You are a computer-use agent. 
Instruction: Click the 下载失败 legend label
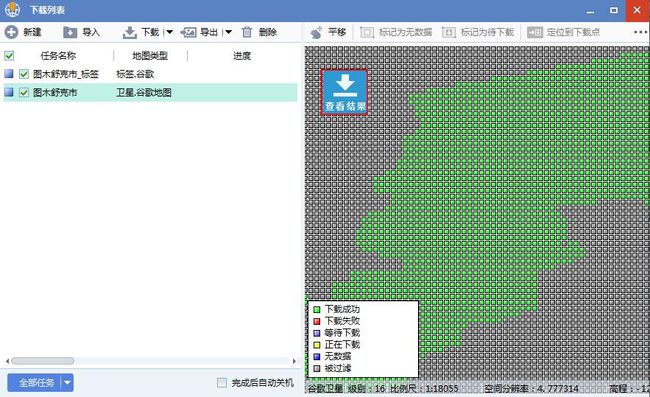pyautogui.click(x=342, y=321)
